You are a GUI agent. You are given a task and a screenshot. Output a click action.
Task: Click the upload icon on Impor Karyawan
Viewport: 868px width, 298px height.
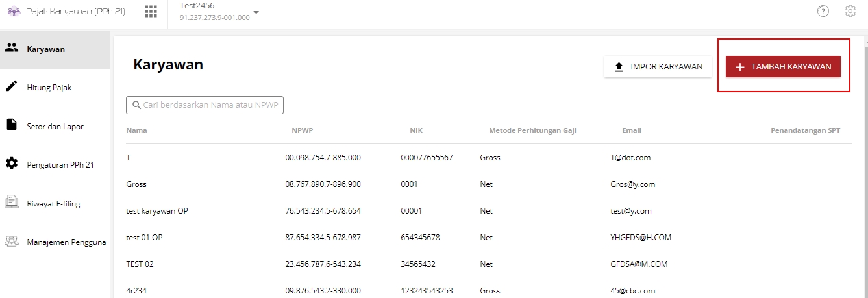tap(619, 67)
